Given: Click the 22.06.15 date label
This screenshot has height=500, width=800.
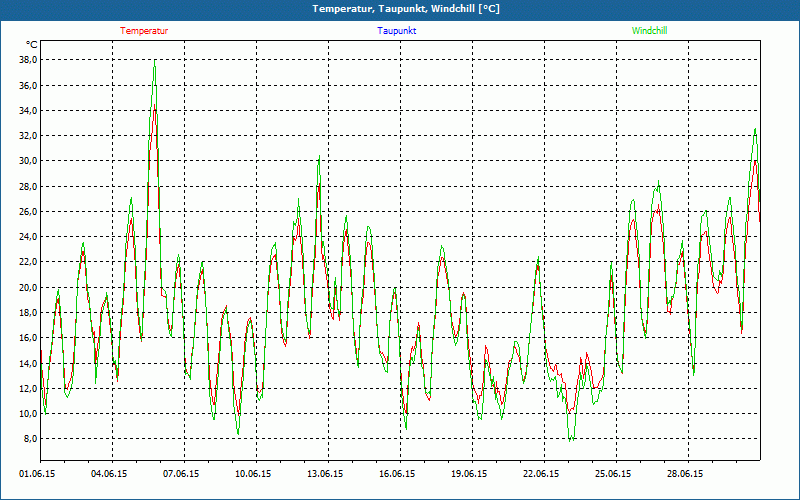Looking at the screenshot, I should [x=542, y=474].
